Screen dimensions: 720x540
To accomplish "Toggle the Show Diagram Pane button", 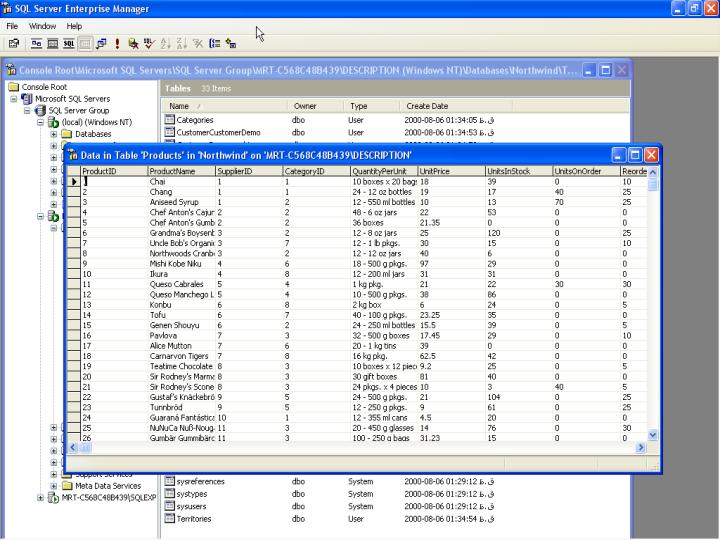I will point(37,44).
